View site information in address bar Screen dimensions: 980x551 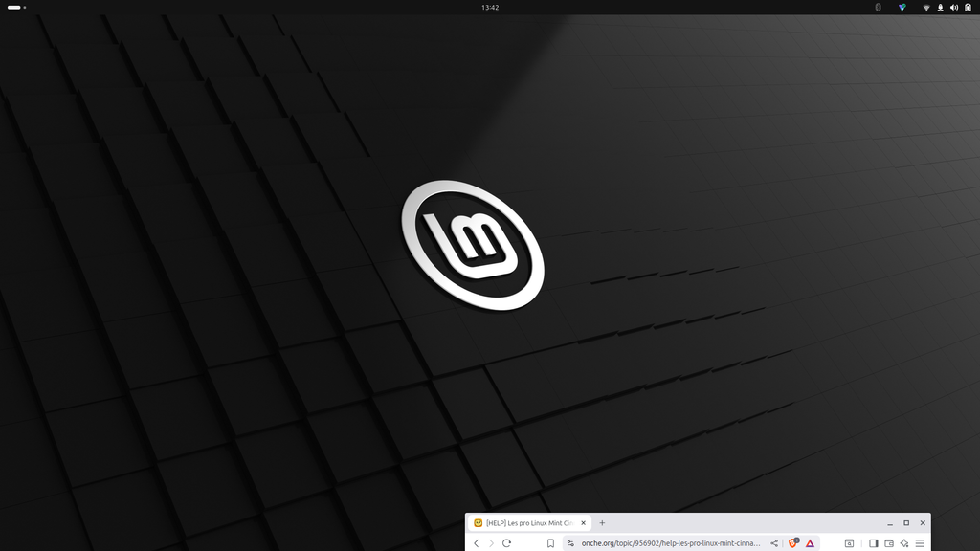pos(570,543)
